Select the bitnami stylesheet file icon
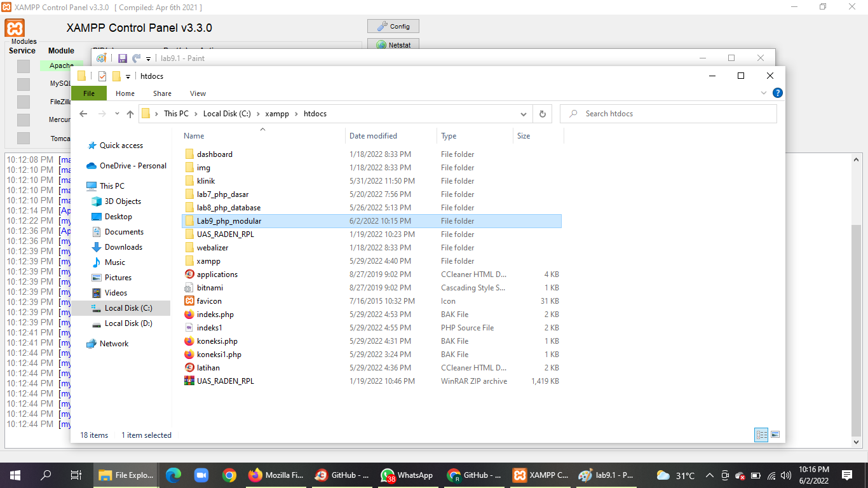 pos(189,288)
